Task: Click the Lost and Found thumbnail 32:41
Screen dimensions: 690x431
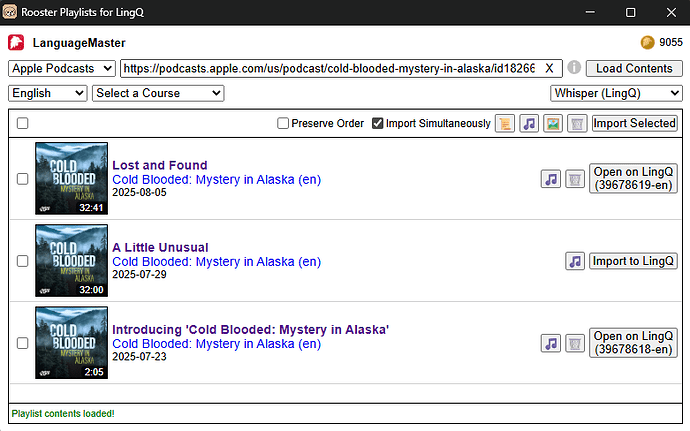Action: tap(71, 178)
